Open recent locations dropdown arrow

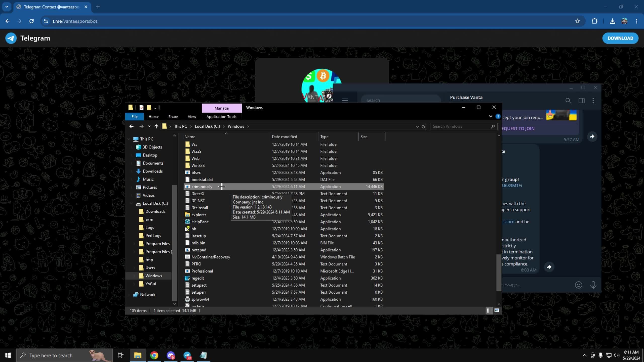(149, 126)
